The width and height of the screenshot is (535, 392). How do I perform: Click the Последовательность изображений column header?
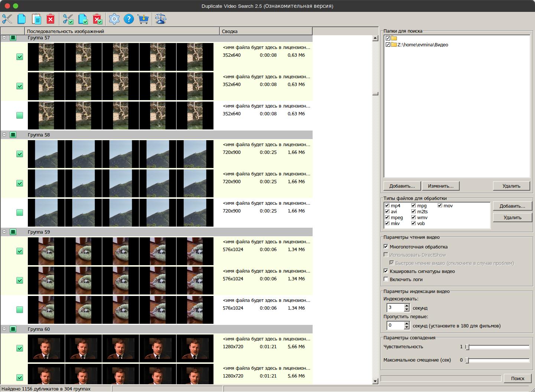122,32
